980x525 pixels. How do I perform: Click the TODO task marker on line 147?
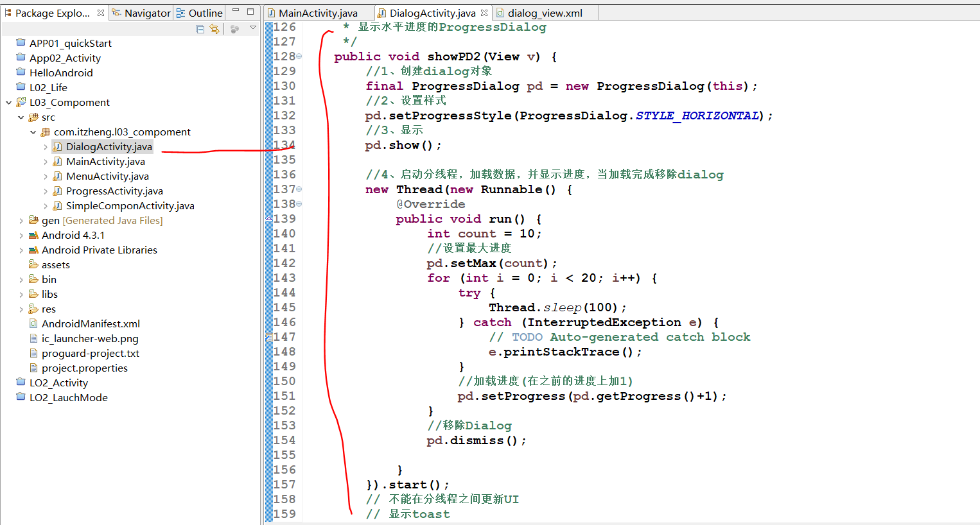[x=268, y=337]
